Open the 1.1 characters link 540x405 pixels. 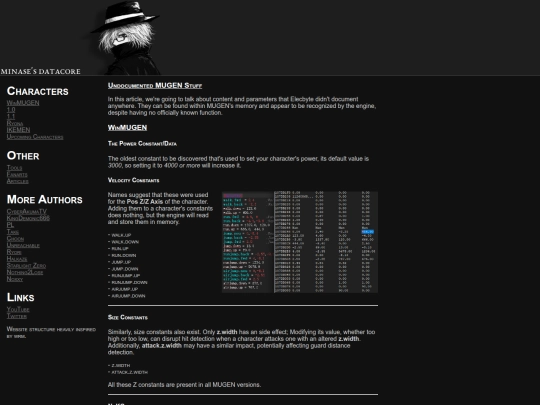pyautogui.click(x=11, y=116)
